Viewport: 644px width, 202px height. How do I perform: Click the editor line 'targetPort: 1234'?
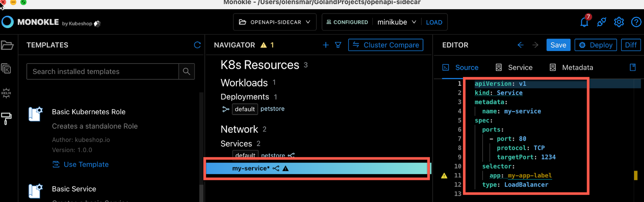coord(526,157)
